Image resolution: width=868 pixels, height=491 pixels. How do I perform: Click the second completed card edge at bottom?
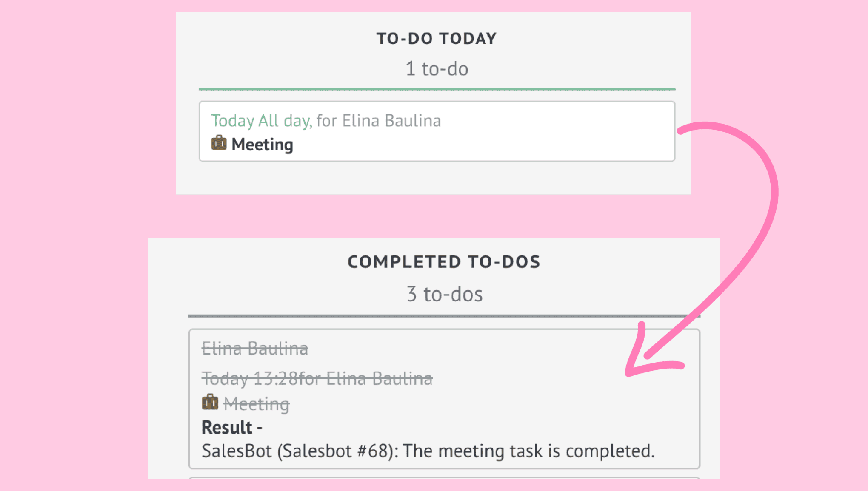coord(444,478)
